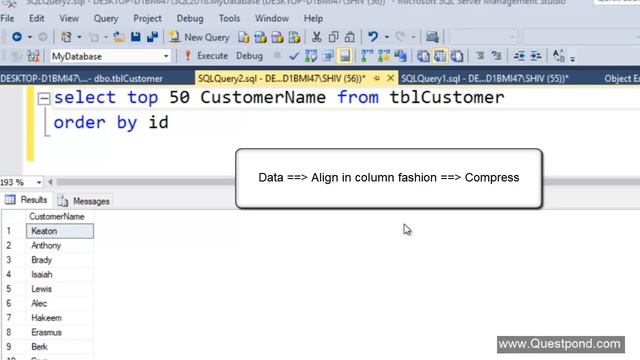Toggle Include Live Query Statistics
Image resolution: width=640 pixels, height=360 pixels.
tap(384, 56)
